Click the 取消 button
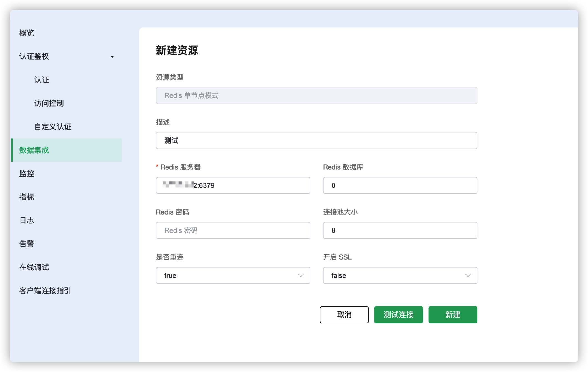The image size is (588, 372). (x=344, y=315)
